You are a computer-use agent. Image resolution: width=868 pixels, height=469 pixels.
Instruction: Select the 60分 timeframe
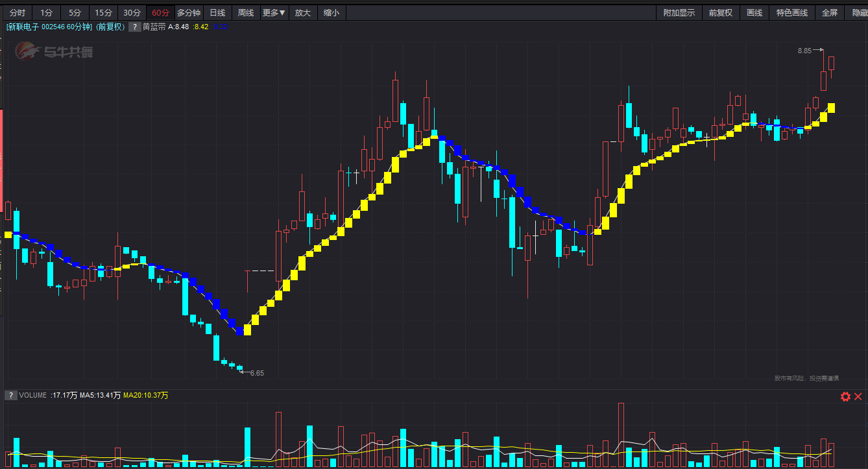[x=161, y=12]
